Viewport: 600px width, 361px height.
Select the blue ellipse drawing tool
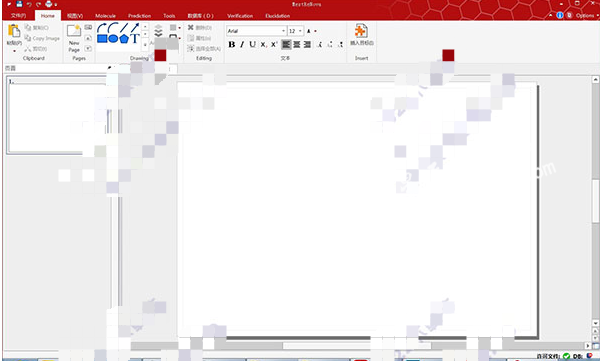pyautogui.click(x=112, y=39)
